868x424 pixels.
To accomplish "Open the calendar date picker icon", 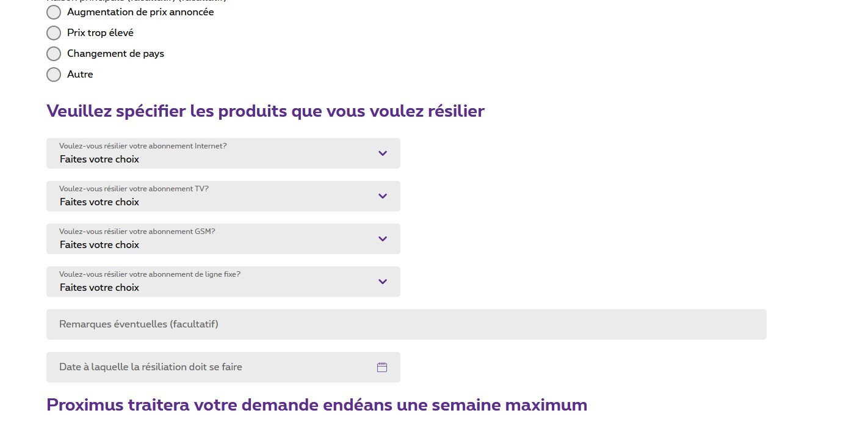I will tap(382, 367).
